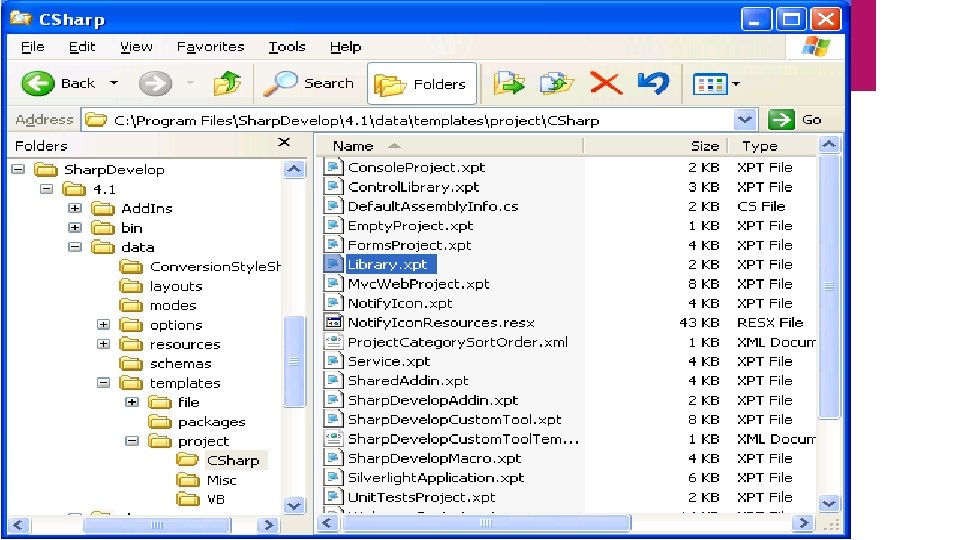Select the NotifyIcon.xpt file icon

point(333,303)
